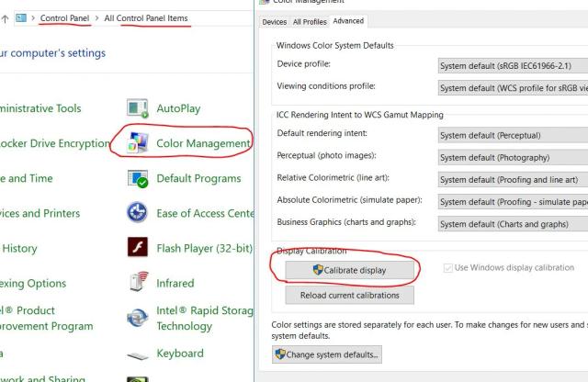Open the Administrative Tools link

(40, 108)
